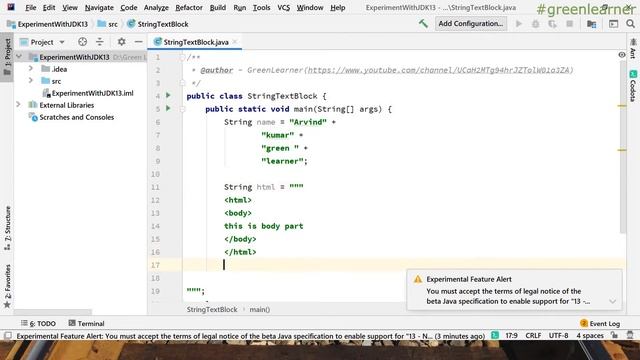Open the Structure tool window
Image resolution: width=640 pixels, height=360 pixels.
click(7, 229)
